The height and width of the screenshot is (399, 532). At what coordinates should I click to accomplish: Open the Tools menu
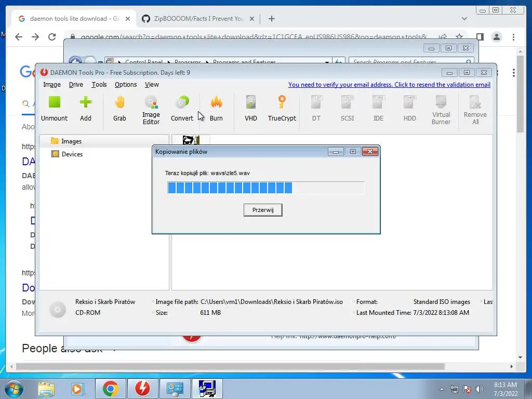click(x=99, y=85)
